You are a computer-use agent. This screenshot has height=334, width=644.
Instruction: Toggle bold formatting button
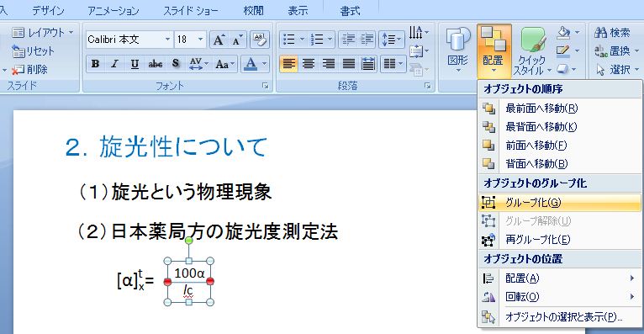tap(96, 64)
